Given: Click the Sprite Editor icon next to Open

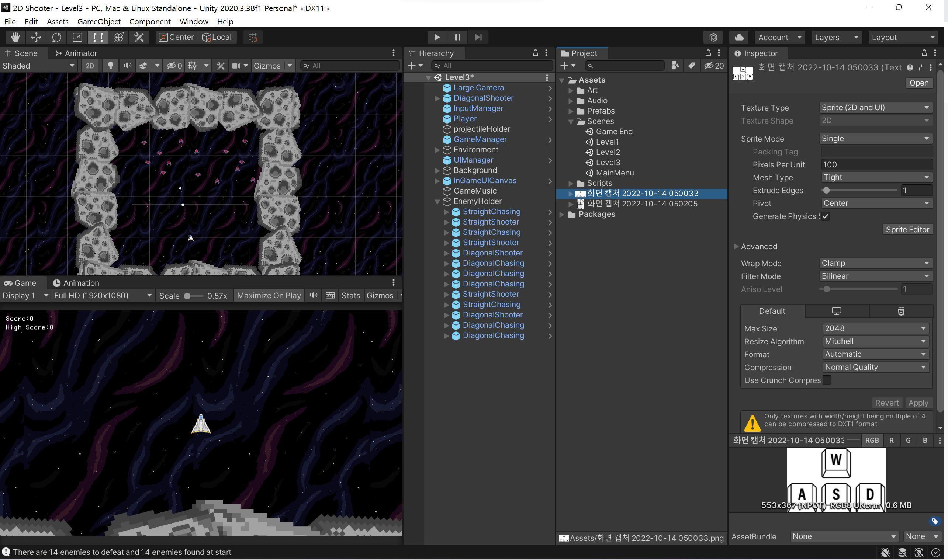Looking at the screenshot, I should [907, 229].
